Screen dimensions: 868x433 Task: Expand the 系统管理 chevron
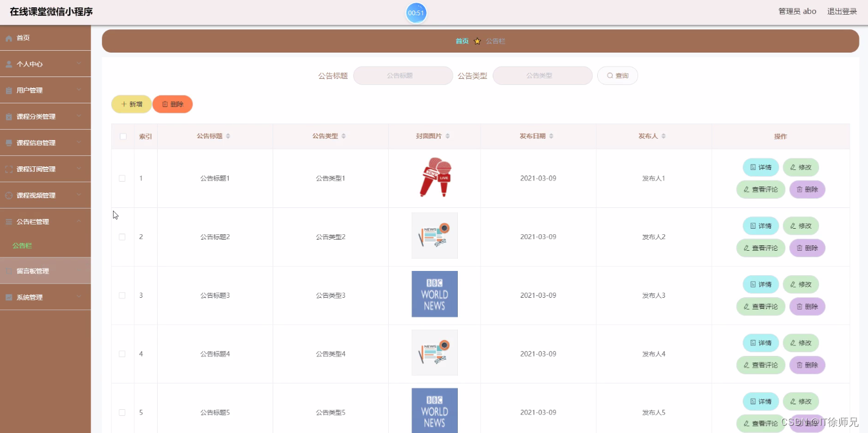(79, 297)
